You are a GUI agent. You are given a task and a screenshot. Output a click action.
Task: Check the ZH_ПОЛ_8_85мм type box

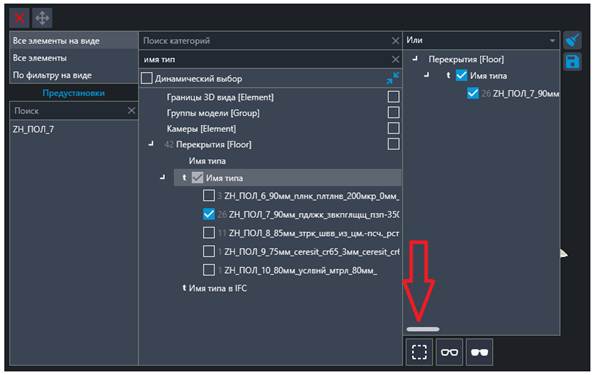point(209,232)
